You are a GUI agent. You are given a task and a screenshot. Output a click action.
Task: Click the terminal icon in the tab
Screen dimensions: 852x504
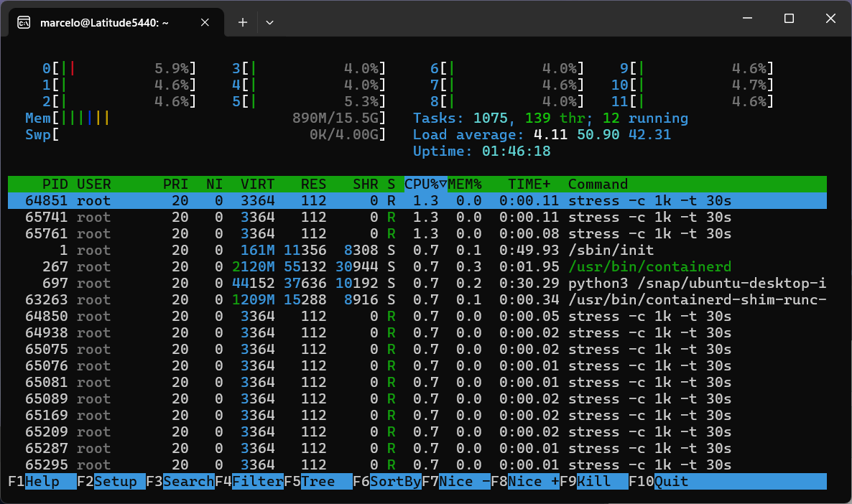coord(24,22)
